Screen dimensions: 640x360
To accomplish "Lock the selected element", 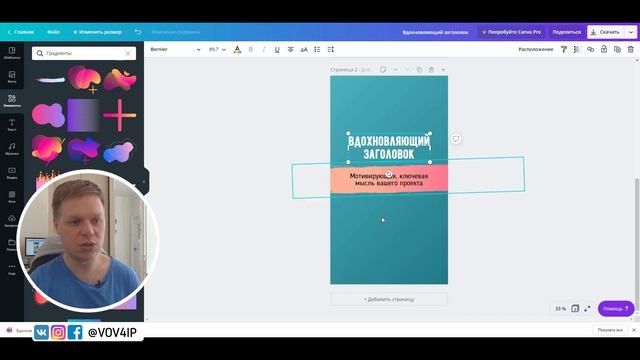I will 604,49.
